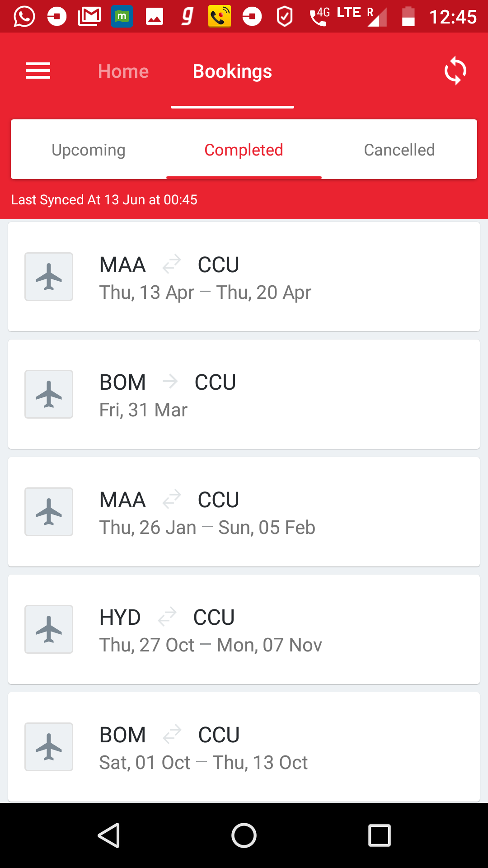The image size is (488, 868).
Task: Tap the Gmail notification icon in status bar
Action: (x=89, y=17)
